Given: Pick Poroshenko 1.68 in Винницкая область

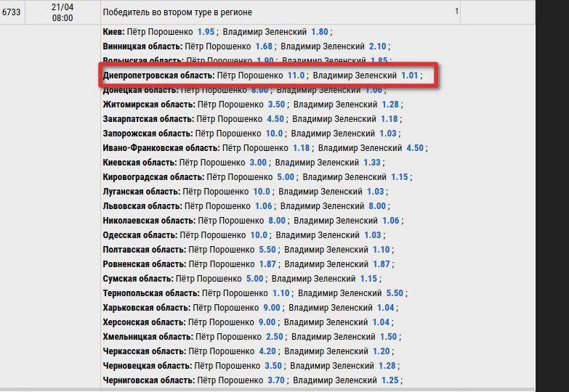Looking at the screenshot, I should (x=264, y=47).
